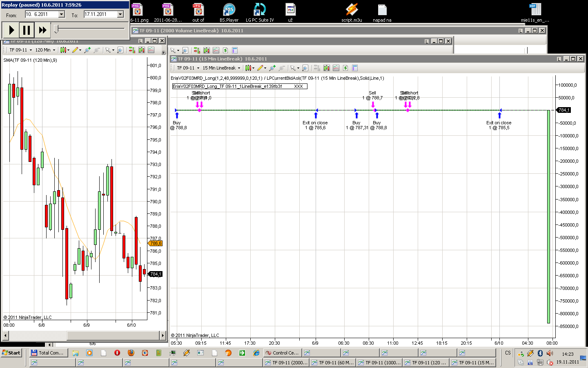Screen dimensions: 588x368
Task: Click the properties icon in 15 Min LineBreak toolbar
Action: click(x=355, y=68)
